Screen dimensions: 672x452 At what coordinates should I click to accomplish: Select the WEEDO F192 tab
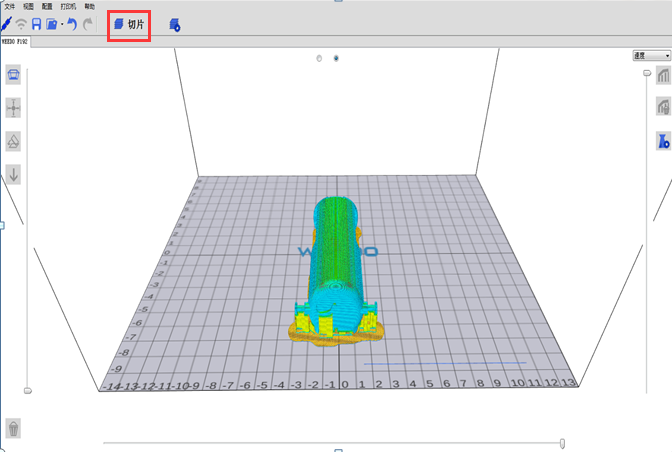pos(16,42)
